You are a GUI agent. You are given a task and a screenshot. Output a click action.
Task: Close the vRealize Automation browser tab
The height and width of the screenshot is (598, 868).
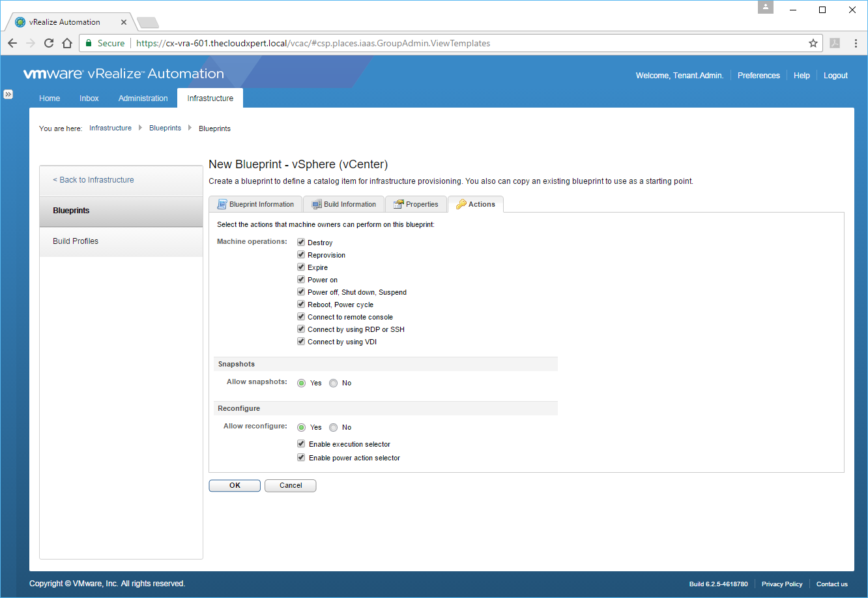(x=124, y=22)
